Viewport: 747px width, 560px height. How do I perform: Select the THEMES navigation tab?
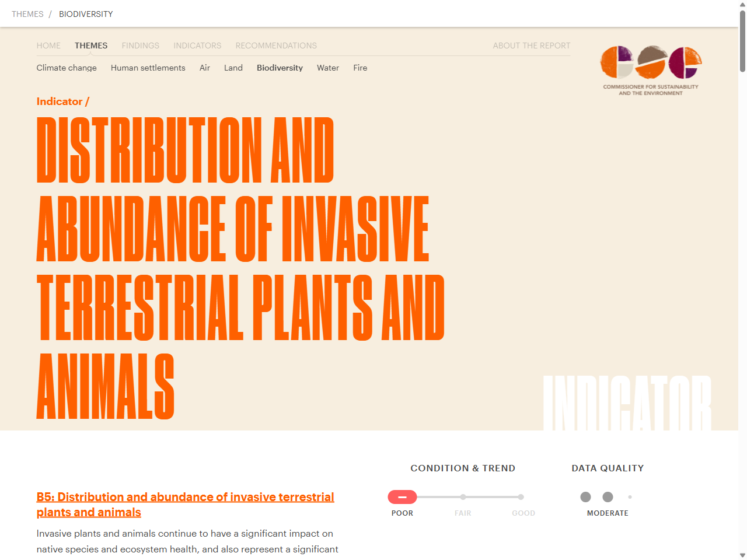pos(91,45)
